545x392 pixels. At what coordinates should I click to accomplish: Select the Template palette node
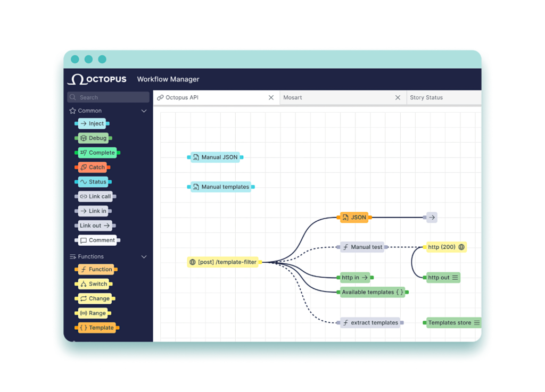click(x=97, y=328)
